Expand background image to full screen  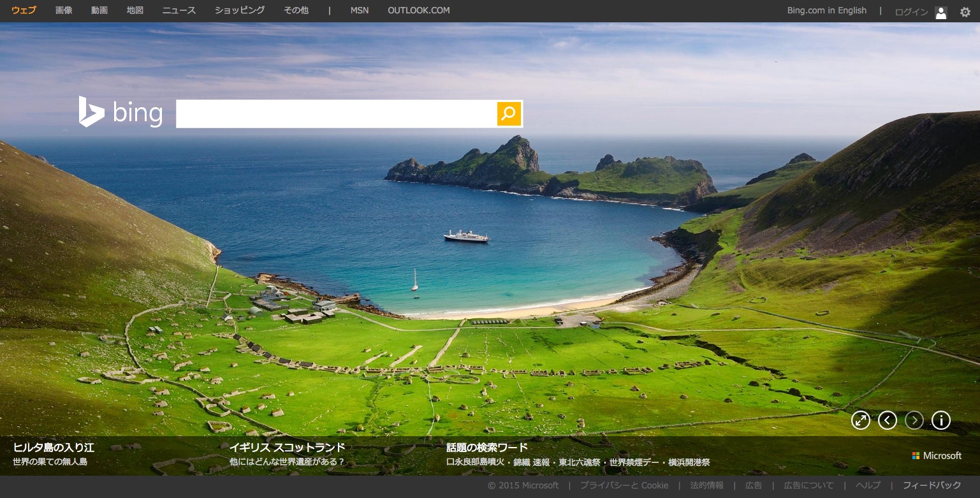pyautogui.click(x=861, y=420)
